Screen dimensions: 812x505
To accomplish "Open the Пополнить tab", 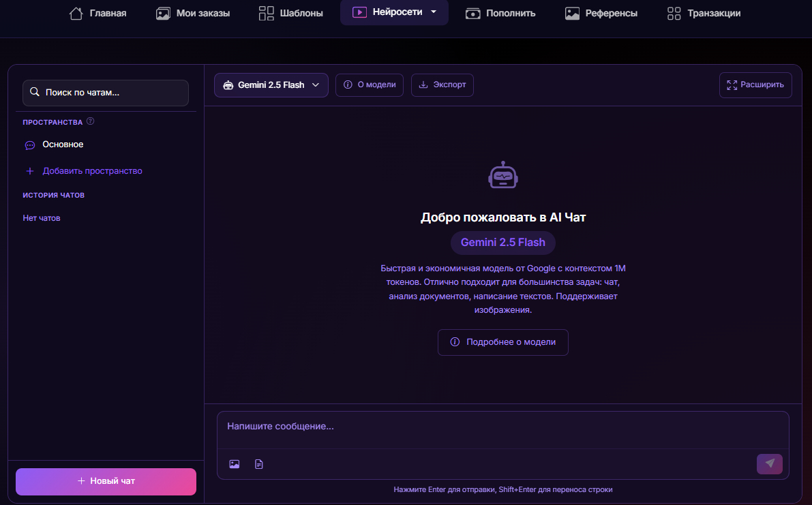I will point(500,13).
